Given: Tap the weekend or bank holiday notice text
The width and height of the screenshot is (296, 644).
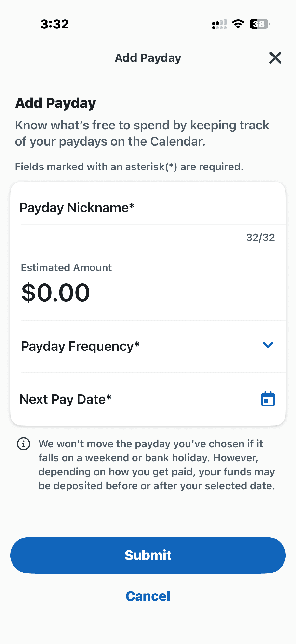Looking at the screenshot, I should 157,465.
